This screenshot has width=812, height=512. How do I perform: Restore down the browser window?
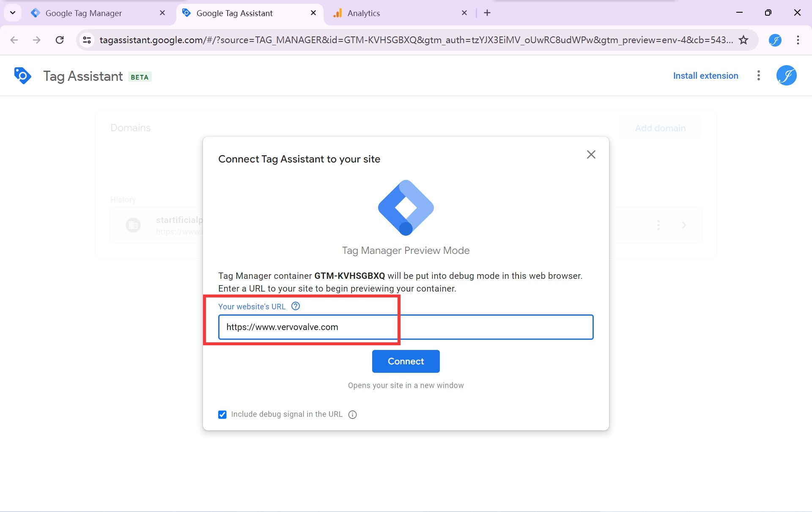(768, 13)
